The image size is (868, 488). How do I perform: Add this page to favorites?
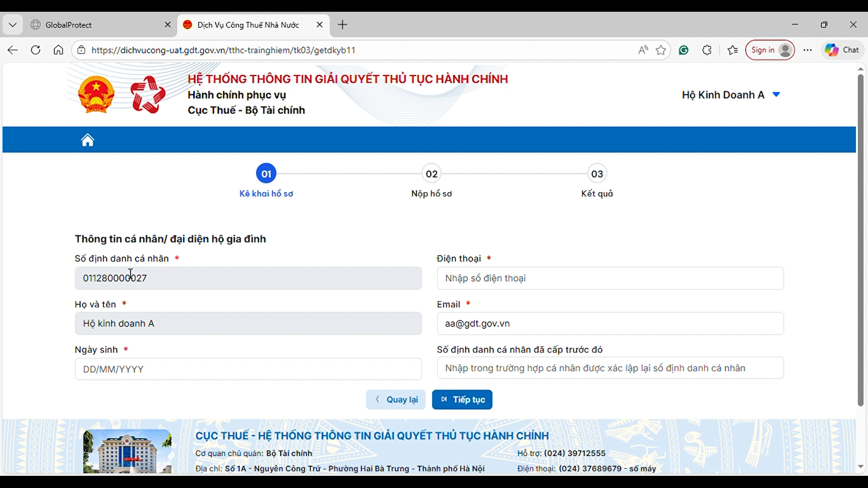660,50
